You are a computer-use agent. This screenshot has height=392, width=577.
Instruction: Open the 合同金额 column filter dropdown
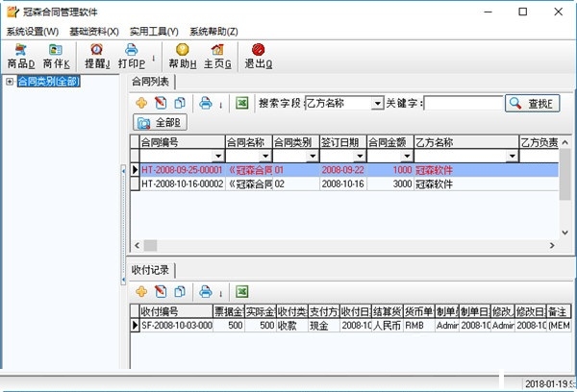tap(407, 157)
